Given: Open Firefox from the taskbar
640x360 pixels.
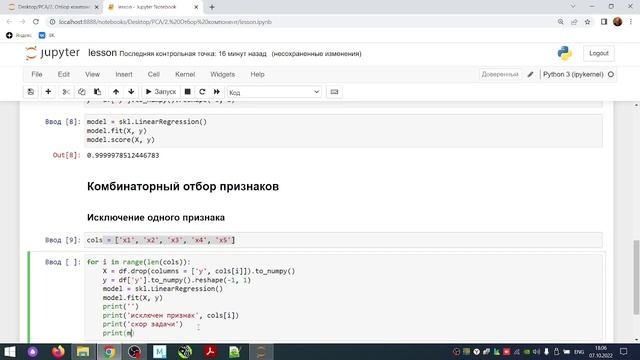Looking at the screenshot, I should (58, 351).
